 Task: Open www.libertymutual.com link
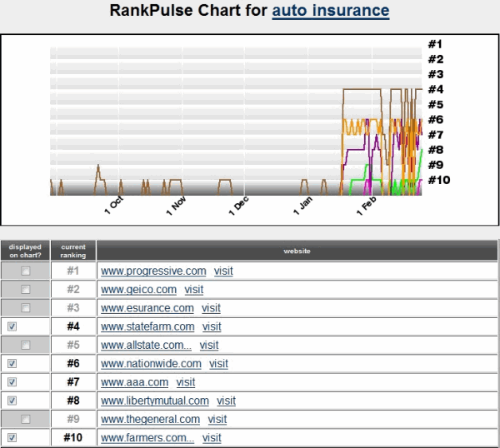[x=155, y=401]
